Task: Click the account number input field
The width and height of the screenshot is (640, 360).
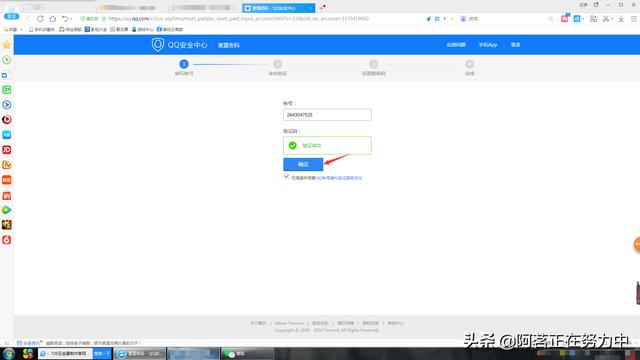Action: click(x=327, y=115)
